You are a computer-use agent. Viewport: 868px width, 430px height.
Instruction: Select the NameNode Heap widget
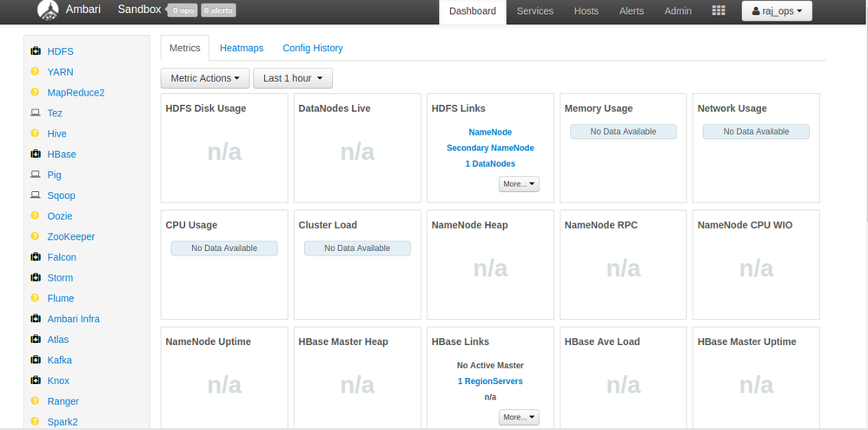pyautogui.click(x=490, y=265)
